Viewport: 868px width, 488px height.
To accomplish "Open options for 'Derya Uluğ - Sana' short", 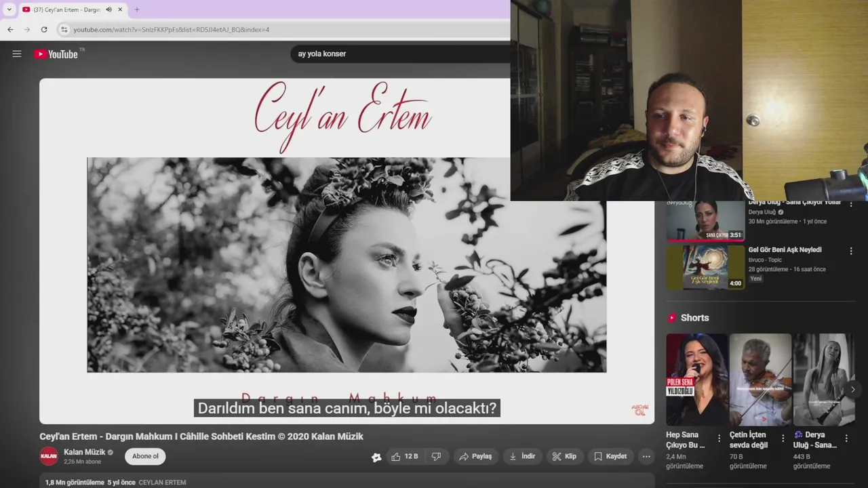I will click(846, 439).
